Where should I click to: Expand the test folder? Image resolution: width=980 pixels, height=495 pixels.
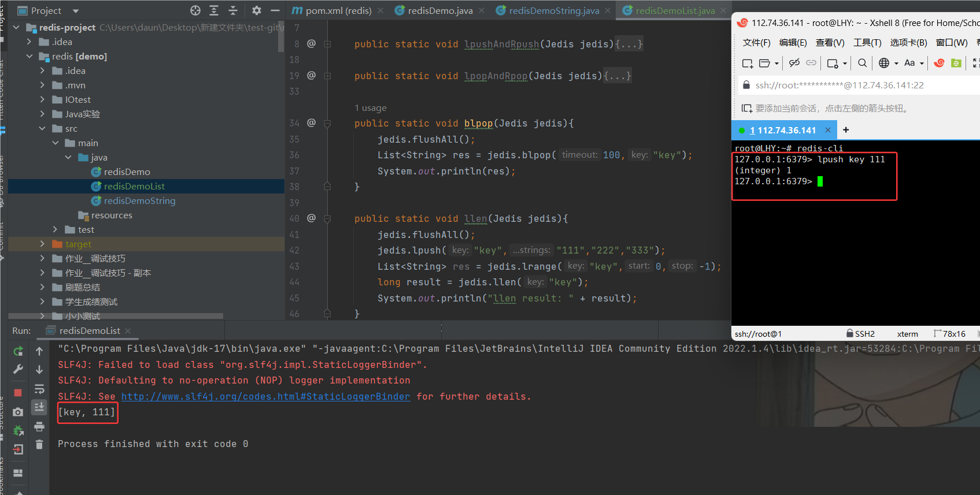point(56,229)
